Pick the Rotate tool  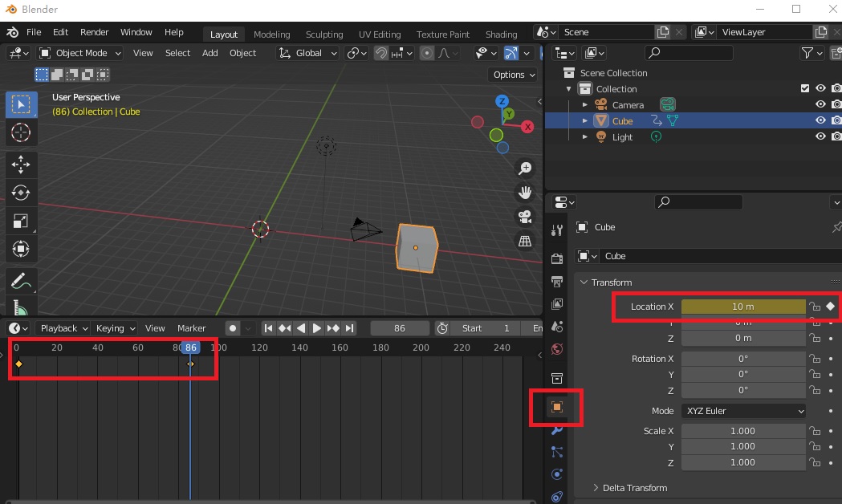(x=21, y=193)
